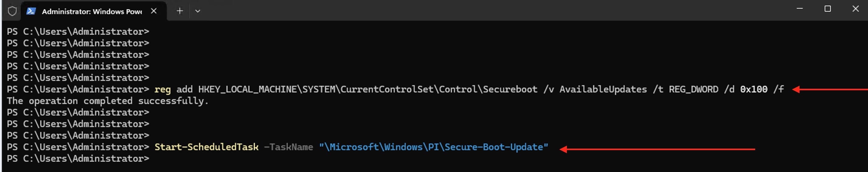Expand the new tab profile dropdown
This screenshot has width=868, height=172.
coord(198,11)
